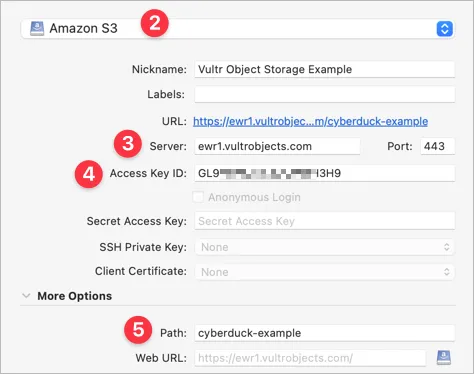Screen dimensions: 474x374
Task: Click the blue protocol selector arrows
Action: coord(444,29)
